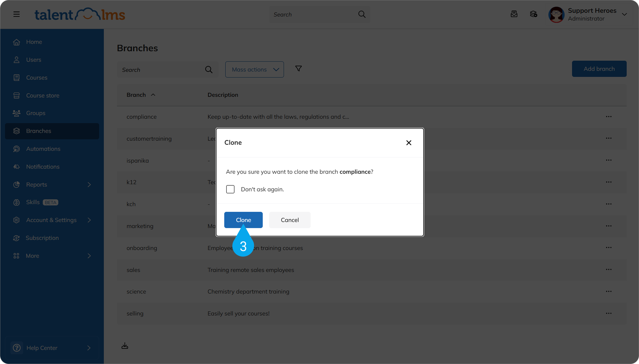Open Course store in the sidebar
This screenshot has height=364, width=639.
(x=52, y=95)
